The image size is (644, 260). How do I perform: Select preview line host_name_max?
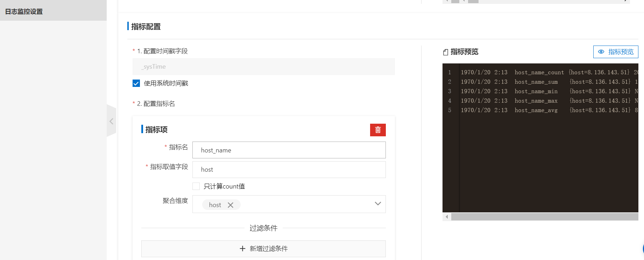549,101
